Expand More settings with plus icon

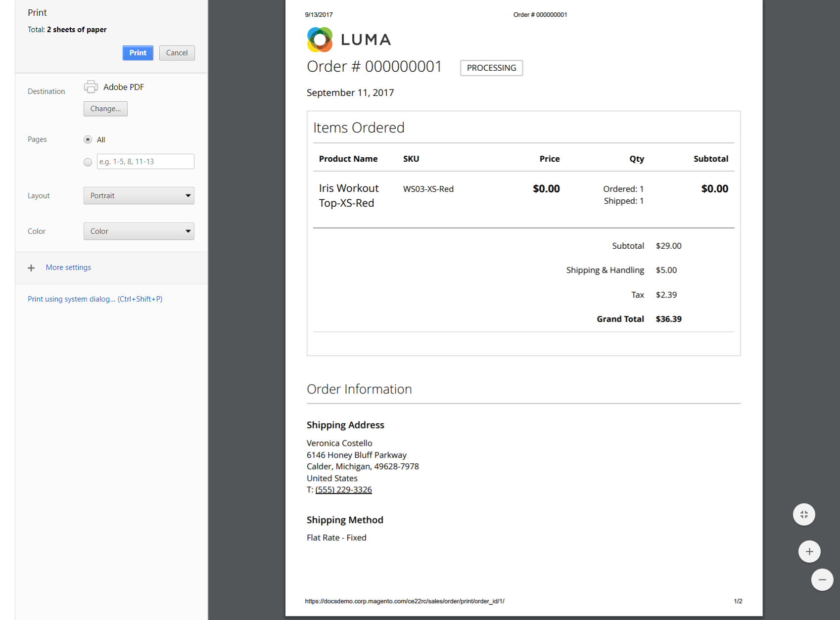point(31,268)
